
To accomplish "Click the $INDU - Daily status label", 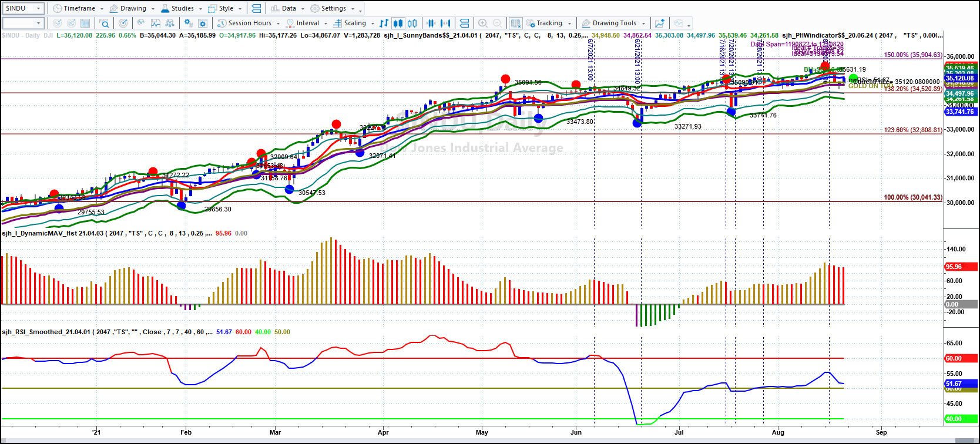I will (21, 35).
